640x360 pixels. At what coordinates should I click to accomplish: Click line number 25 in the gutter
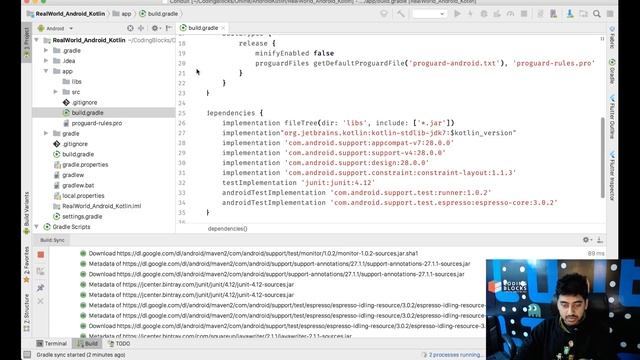point(182,113)
